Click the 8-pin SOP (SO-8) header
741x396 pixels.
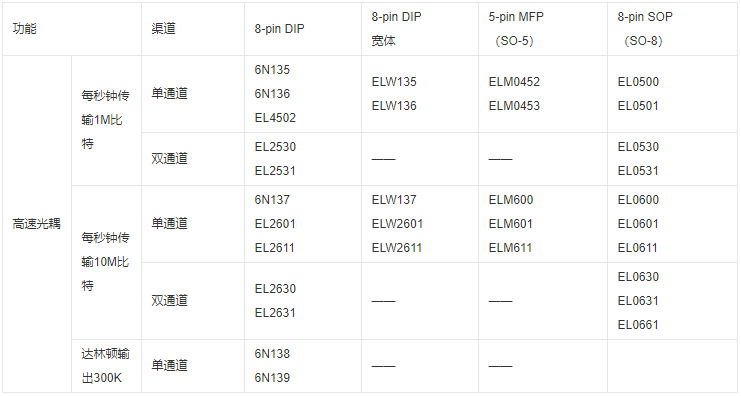point(645,29)
